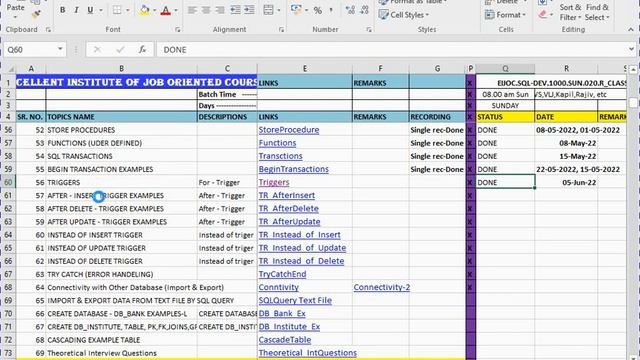Open Format menu in Cells group
The height and width of the screenshot is (360, 640).
click(x=505, y=15)
